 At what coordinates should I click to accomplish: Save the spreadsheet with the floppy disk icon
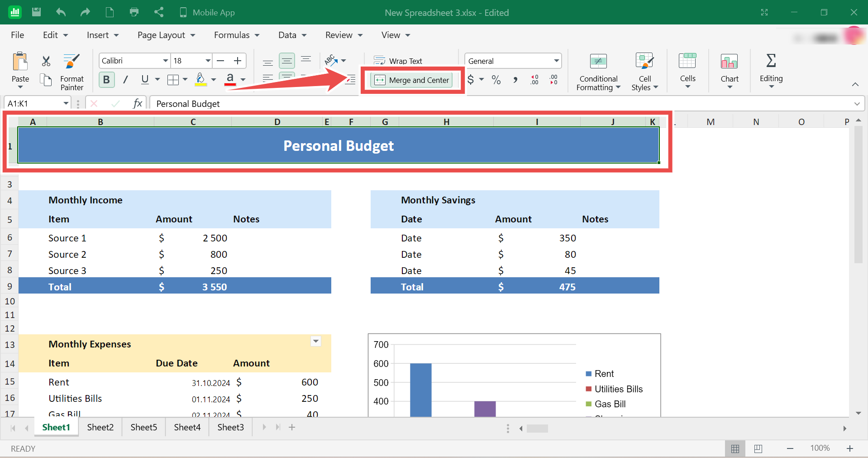tap(37, 12)
